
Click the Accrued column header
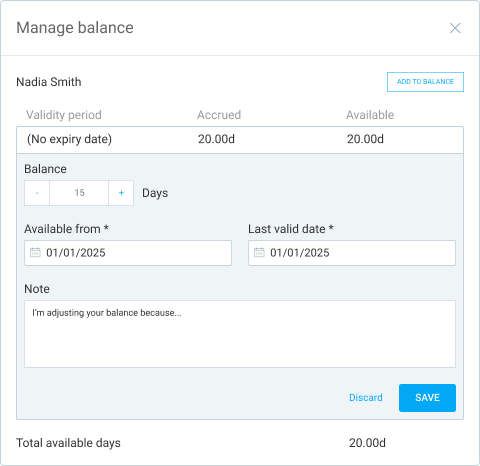219,115
